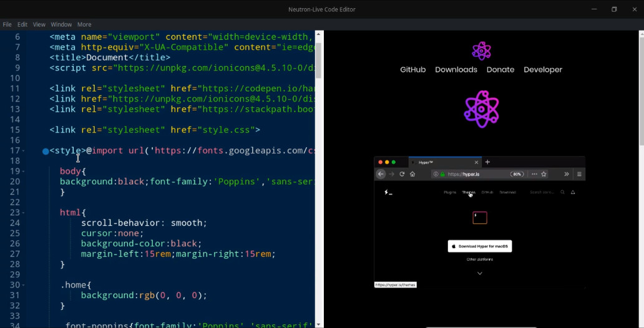Click the small atom logo above nav links

(481, 51)
